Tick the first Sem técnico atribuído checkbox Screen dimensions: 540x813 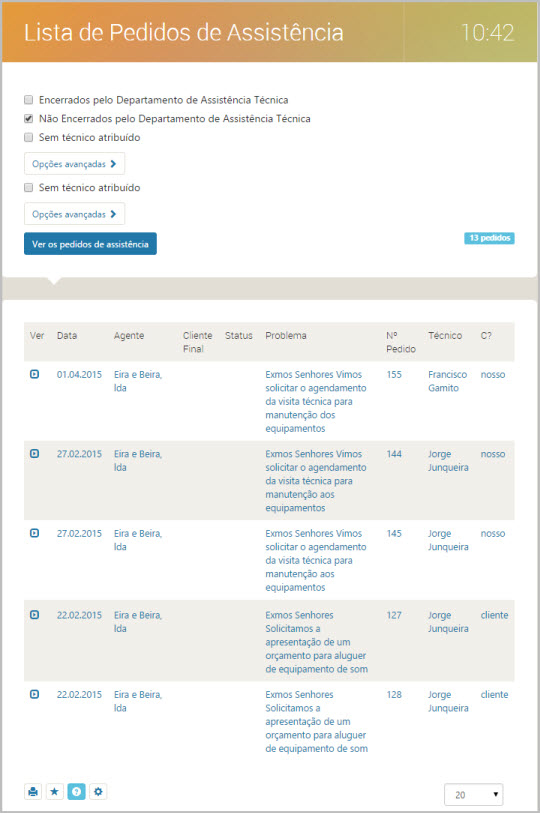[29, 137]
